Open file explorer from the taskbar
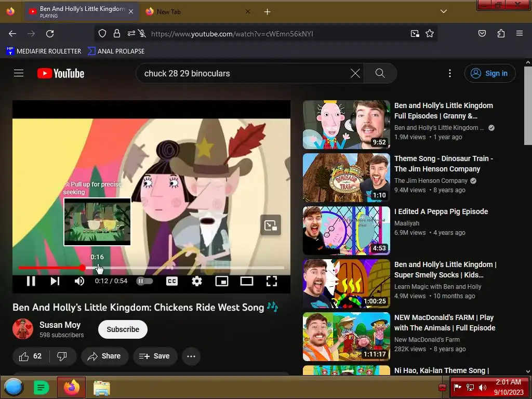The image size is (532, 399). point(102,388)
